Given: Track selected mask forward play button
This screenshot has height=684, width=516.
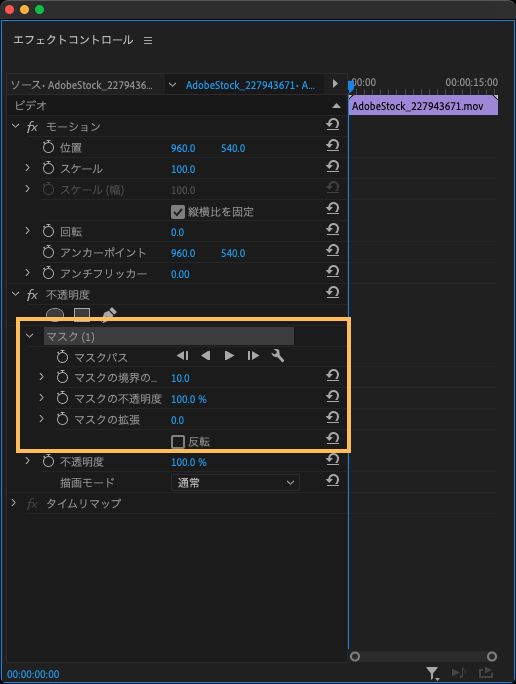Looking at the screenshot, I should pyautogui.click(x=229, y=356).
